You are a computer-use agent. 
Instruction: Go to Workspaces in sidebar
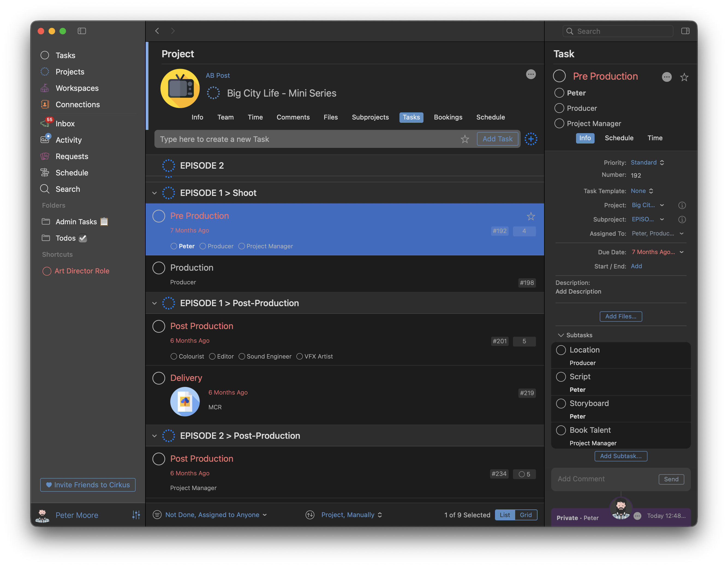point(77,88)
